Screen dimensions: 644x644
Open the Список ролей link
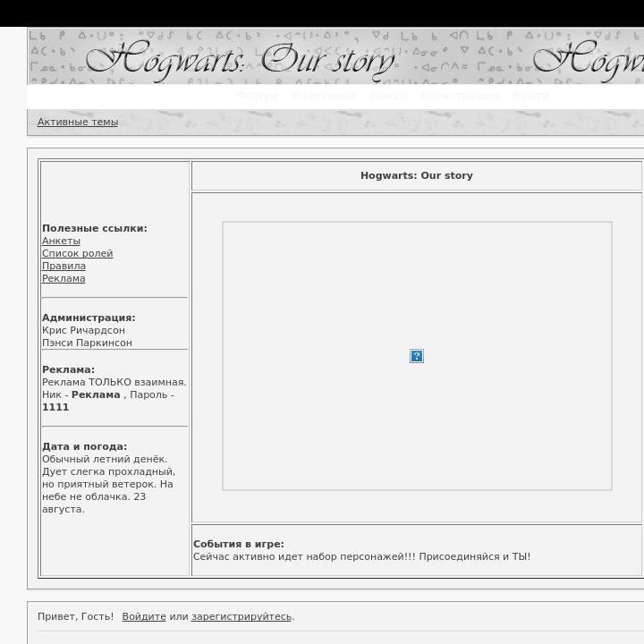[77, 253]
